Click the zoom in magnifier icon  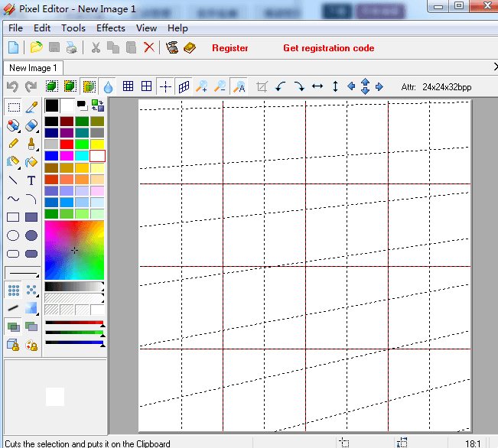pos(202,87)
